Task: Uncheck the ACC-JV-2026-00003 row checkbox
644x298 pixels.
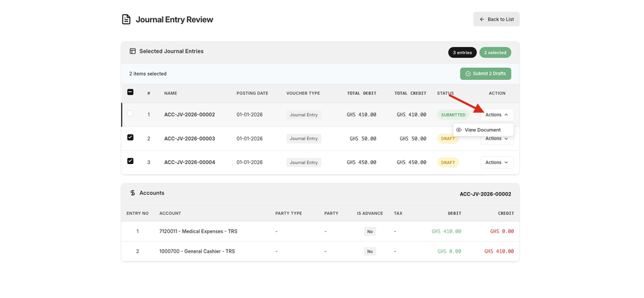Action: pos(130,137)
